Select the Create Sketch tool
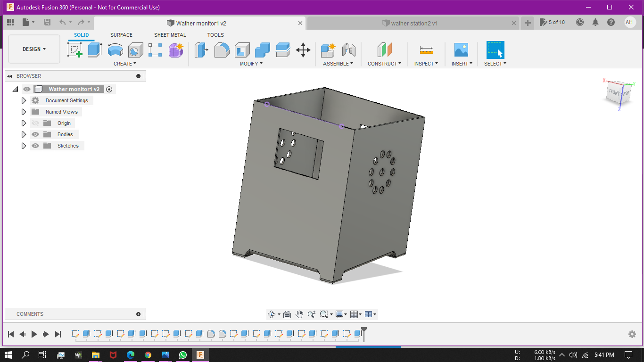Screen dimensions: 644x362 click(x=74, y=49)
